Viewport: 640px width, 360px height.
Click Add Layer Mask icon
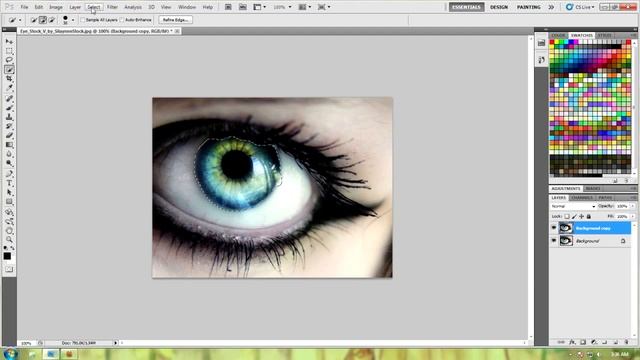pos(583,342)
